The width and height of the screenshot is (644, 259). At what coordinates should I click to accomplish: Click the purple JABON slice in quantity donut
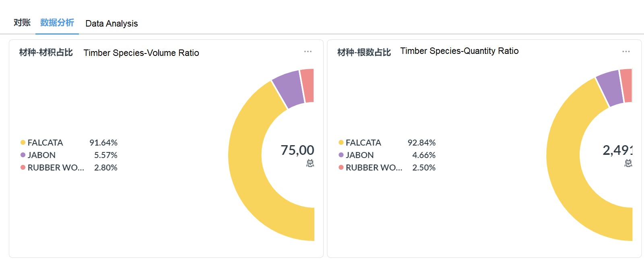point(610,88)
